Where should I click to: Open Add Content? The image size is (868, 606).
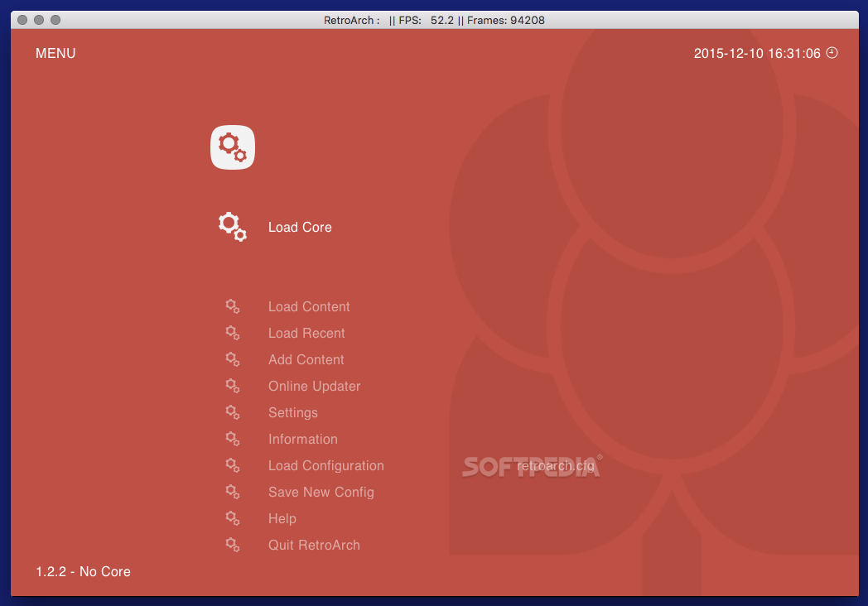(306, 359)
